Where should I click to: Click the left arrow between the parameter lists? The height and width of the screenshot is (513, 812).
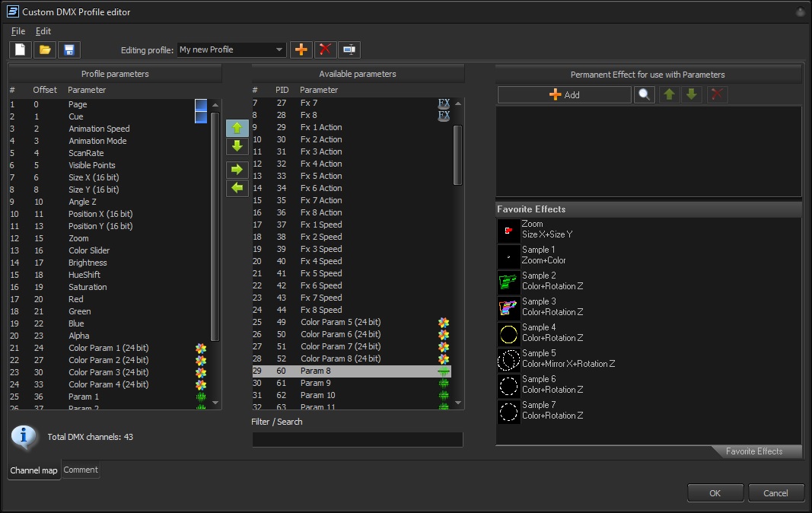point(237,187)
